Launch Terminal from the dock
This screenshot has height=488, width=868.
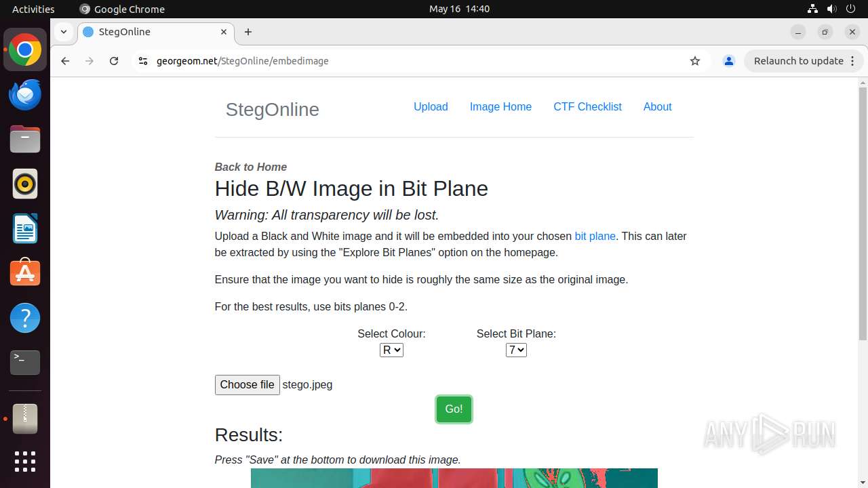25,363
